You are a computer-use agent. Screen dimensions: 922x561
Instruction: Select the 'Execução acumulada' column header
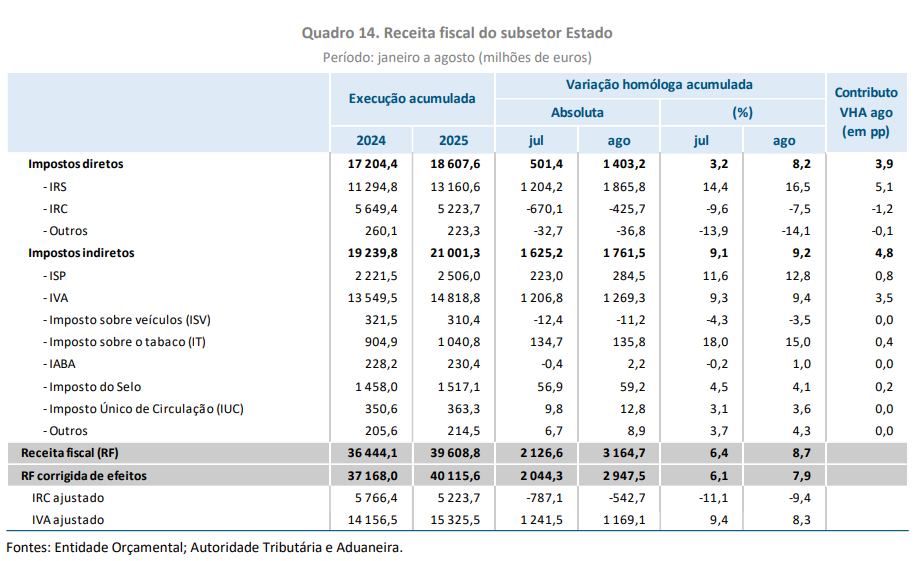point(411,99)
